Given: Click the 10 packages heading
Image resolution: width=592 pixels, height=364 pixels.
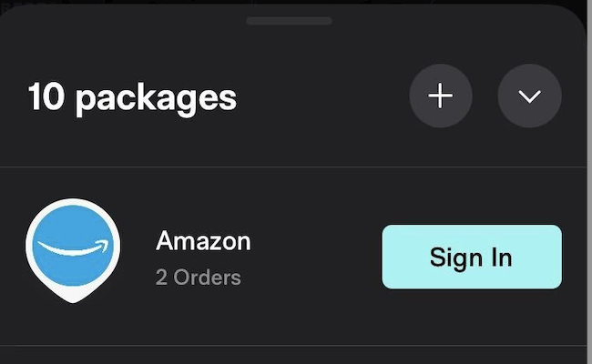Looking at the screenshot, I should (x=132, y=97).
